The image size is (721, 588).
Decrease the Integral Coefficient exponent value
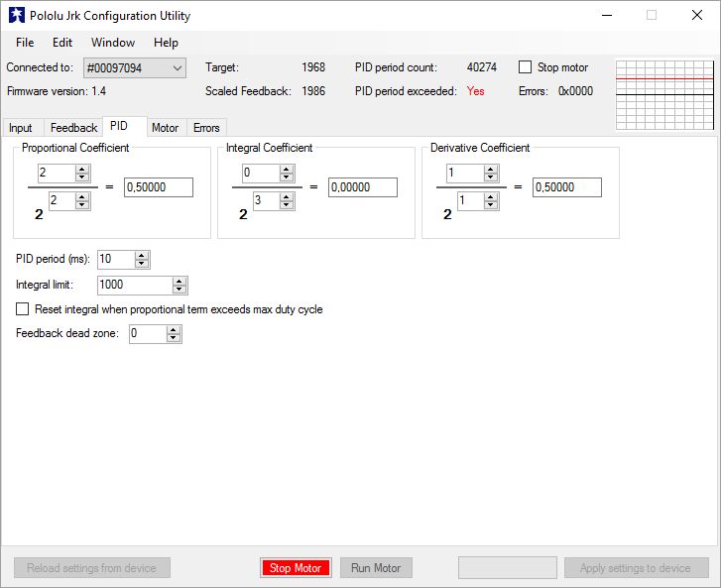(287, 205)
